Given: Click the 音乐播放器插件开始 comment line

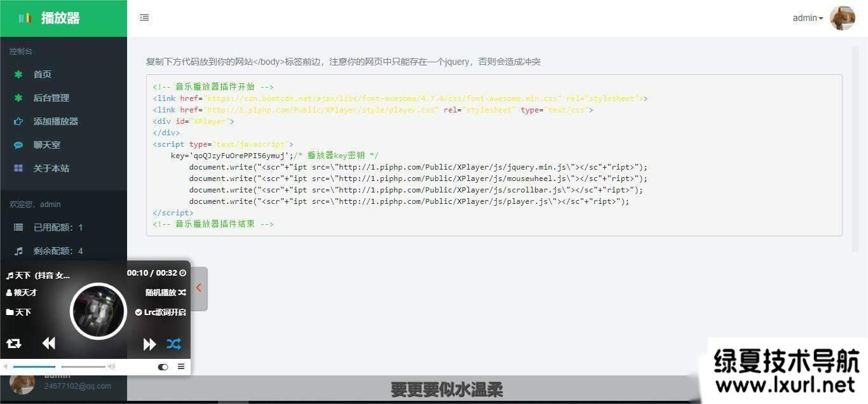Looking at the screenshot, I should pyautogui.click(x=214, y=87).
